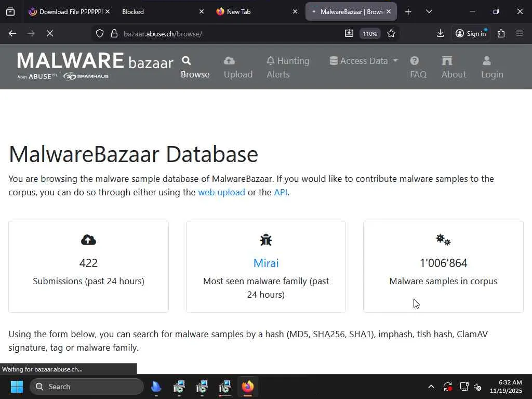The width and height of the screenshot is (532, 399).
Task: Open the Mirai malware family link
Action: [x=266, y=263]
